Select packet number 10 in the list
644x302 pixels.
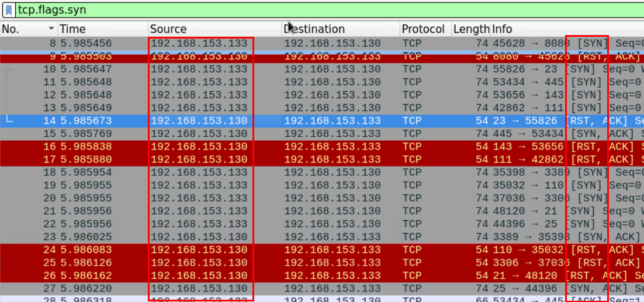point(321,70)
